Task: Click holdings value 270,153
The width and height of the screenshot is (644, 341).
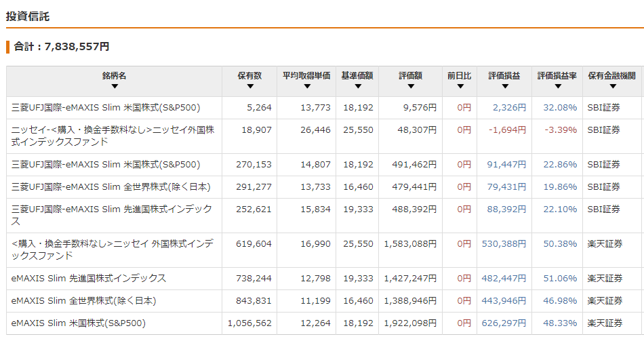Action: click(254, 165)
